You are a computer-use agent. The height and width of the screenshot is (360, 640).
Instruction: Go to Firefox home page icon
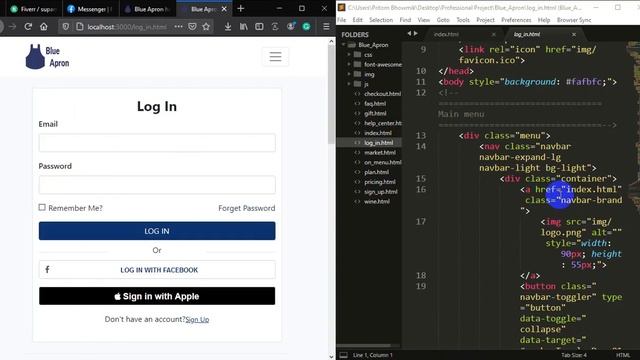pyautogui.click(x=44, y=27)
